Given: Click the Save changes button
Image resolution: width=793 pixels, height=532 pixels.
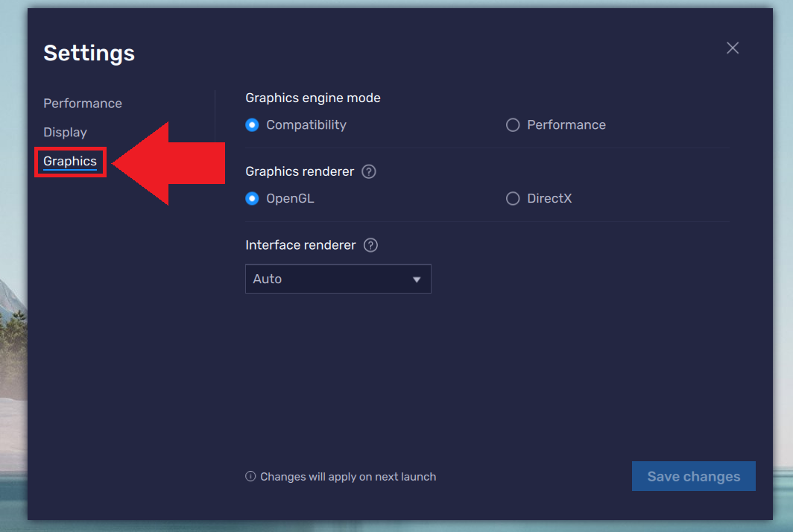Looking at the screenshot, I should coord(693,476).
